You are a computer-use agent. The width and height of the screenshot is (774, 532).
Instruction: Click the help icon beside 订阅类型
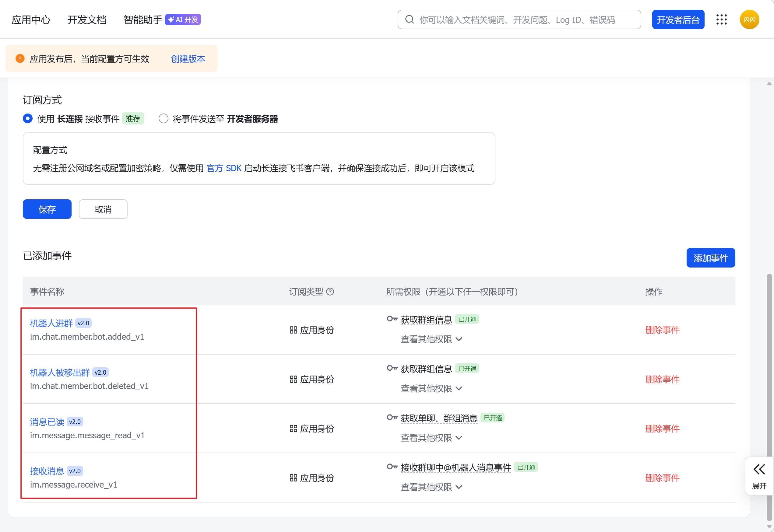point(330,292)
